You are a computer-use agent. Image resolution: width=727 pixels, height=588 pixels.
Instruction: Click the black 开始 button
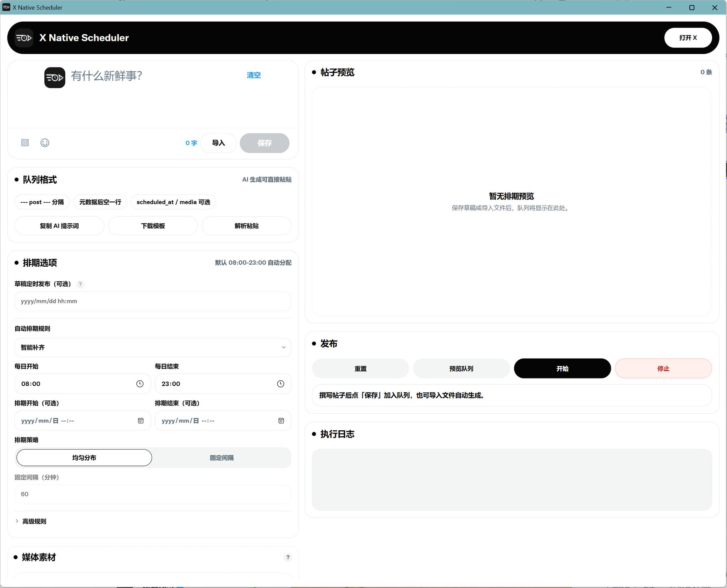(x=562, y=369)
